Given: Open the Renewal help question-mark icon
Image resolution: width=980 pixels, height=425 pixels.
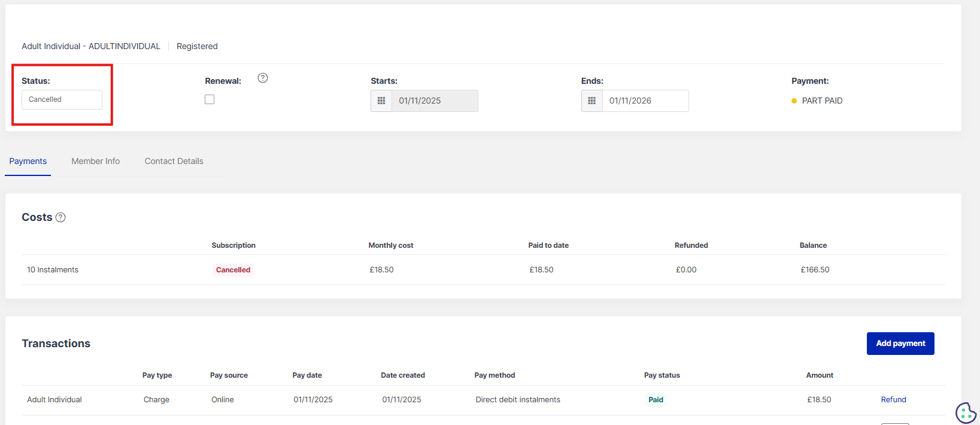Looking at the screenshot, I should (262, 78).
